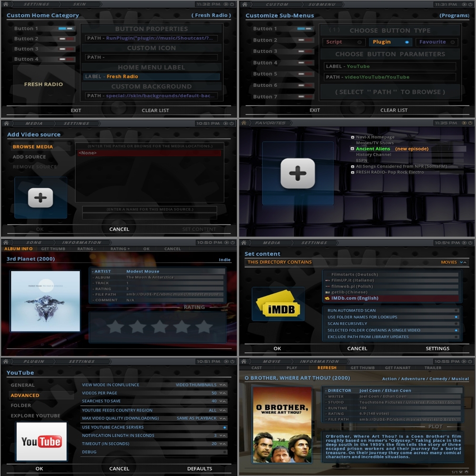This screenshot has width=476, height=476.
Task: Open the Movies content type dropdown
Action: 463,262
